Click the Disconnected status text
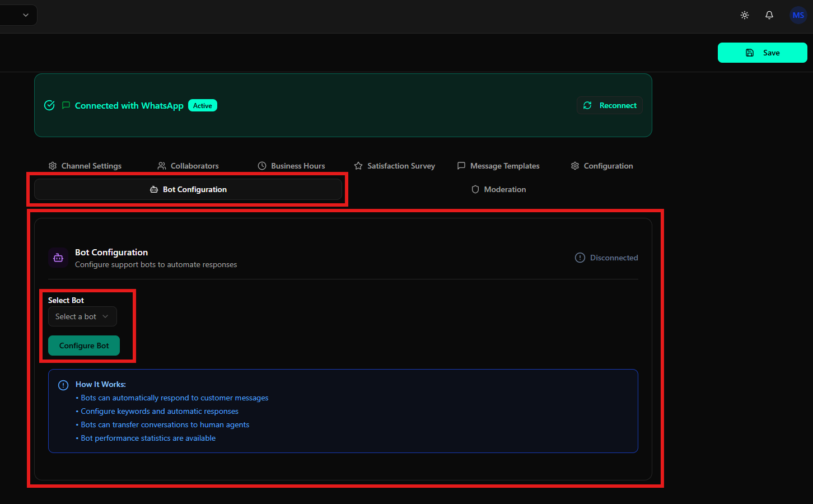Screen dimensions: 813x504 click(614, 258)
